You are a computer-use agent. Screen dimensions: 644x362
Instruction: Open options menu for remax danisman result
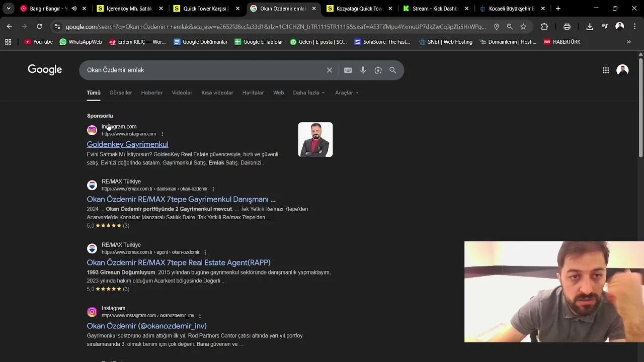tap(213, 189)
